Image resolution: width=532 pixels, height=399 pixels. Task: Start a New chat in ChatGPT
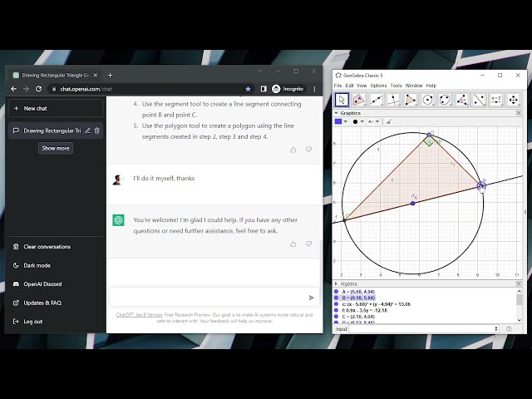tap(56, 108)
